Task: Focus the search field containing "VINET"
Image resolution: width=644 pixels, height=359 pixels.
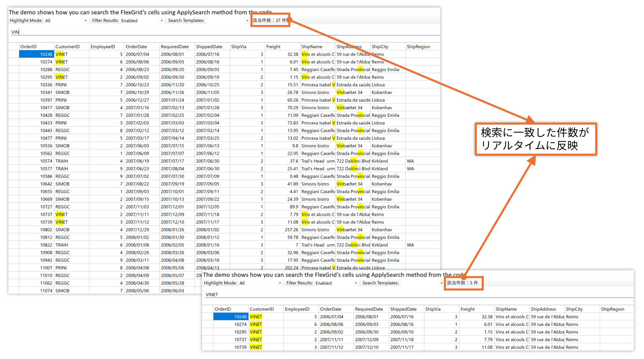Action: (x=418, y=295)
